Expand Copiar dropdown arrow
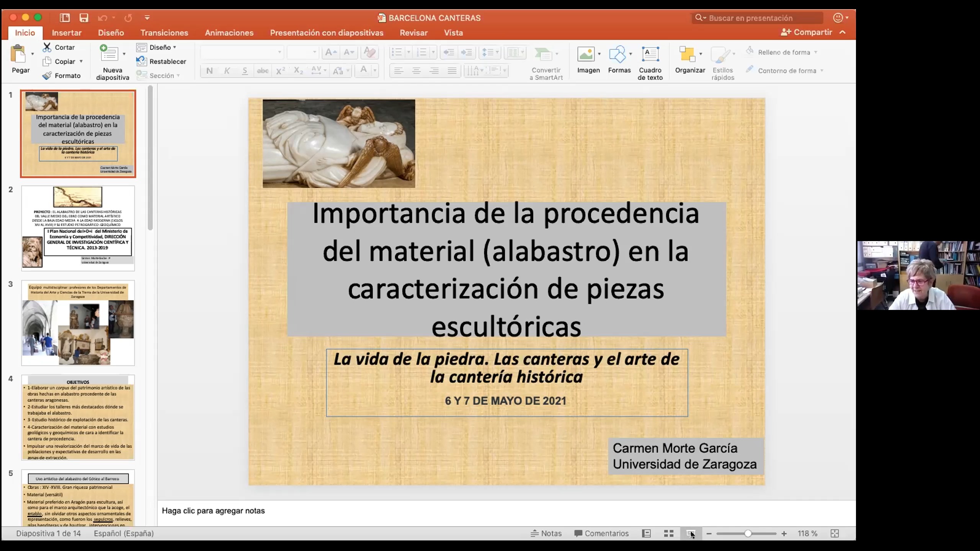Viewport: 980px width, 551px height. [x=81, y=61]
